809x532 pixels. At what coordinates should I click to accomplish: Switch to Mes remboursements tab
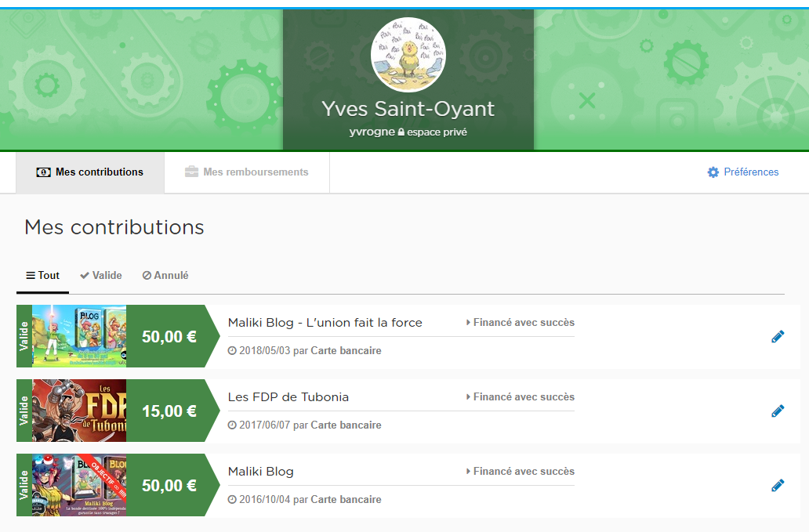[247, 172]
